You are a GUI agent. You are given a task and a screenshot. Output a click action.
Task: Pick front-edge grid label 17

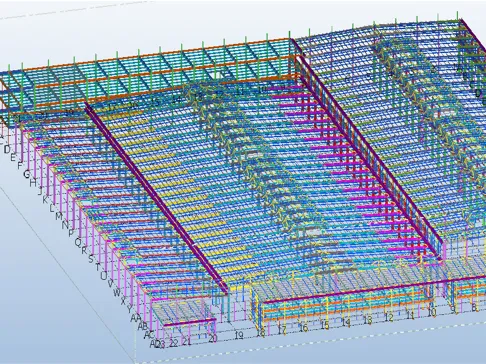click(x=282, y=330)
